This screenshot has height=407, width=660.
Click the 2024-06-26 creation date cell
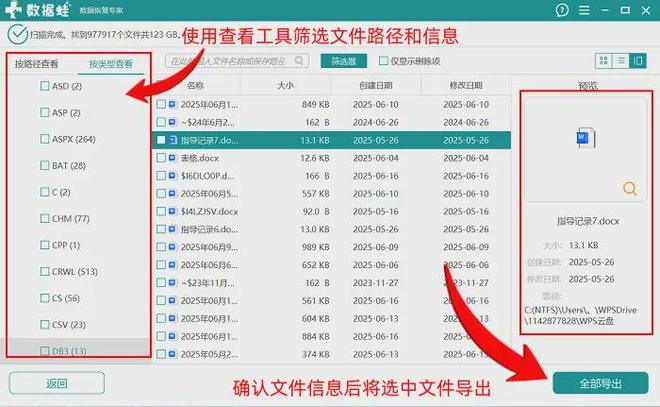point(375,122)
